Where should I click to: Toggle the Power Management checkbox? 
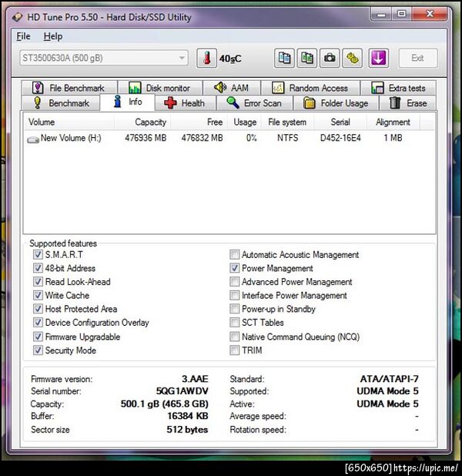pyautogui.click(x=234, y=268)
